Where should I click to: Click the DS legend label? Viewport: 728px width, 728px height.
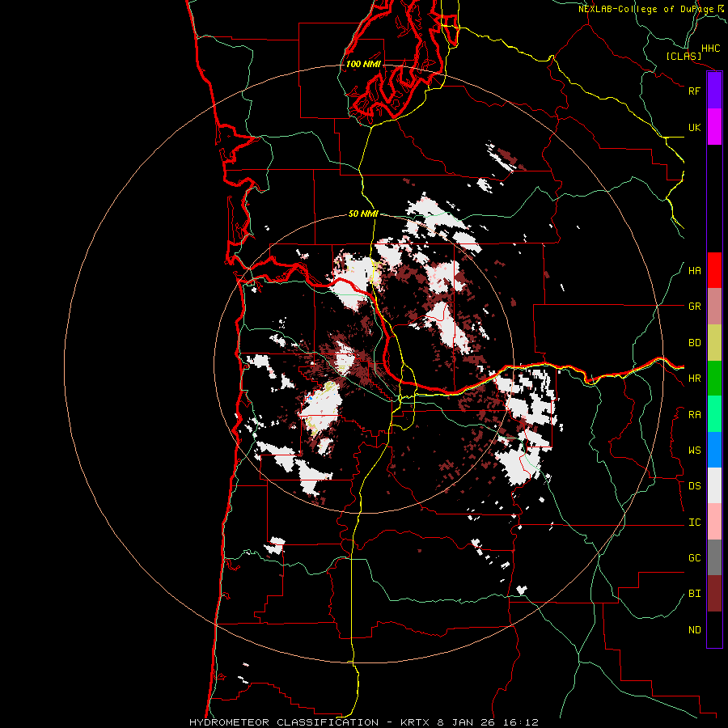(x=694, y=486)
